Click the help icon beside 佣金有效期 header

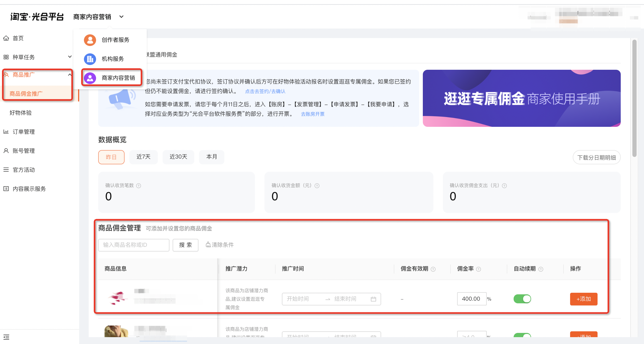[x=433, y=269]
